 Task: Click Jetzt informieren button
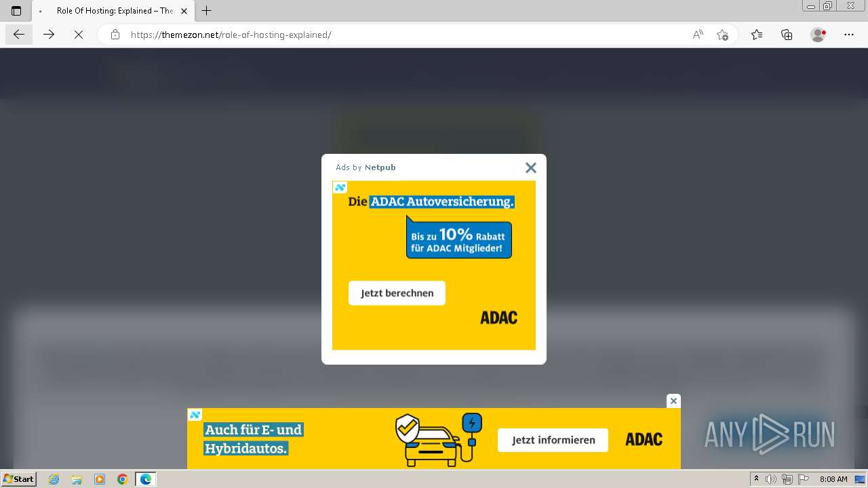tap(553, 440)
